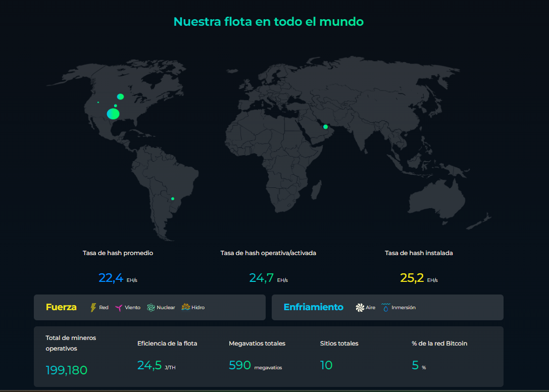Screen dimensions: 549x392
Task: Click the Aire cooling fan icon
Action: [360, 308]
